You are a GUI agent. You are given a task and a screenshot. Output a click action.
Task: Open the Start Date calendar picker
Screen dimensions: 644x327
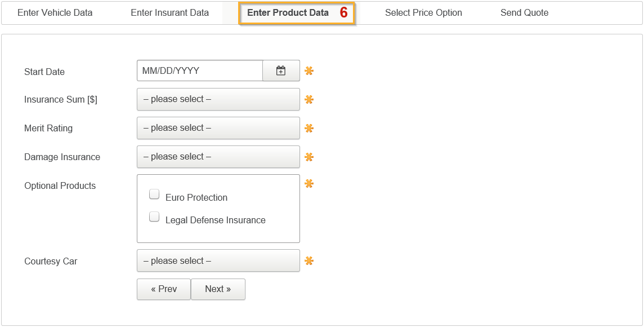click(x=281, y=71)
